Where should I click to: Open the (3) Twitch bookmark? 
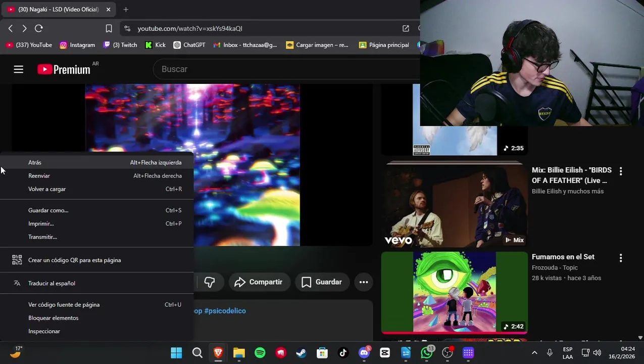pos(120,45)
